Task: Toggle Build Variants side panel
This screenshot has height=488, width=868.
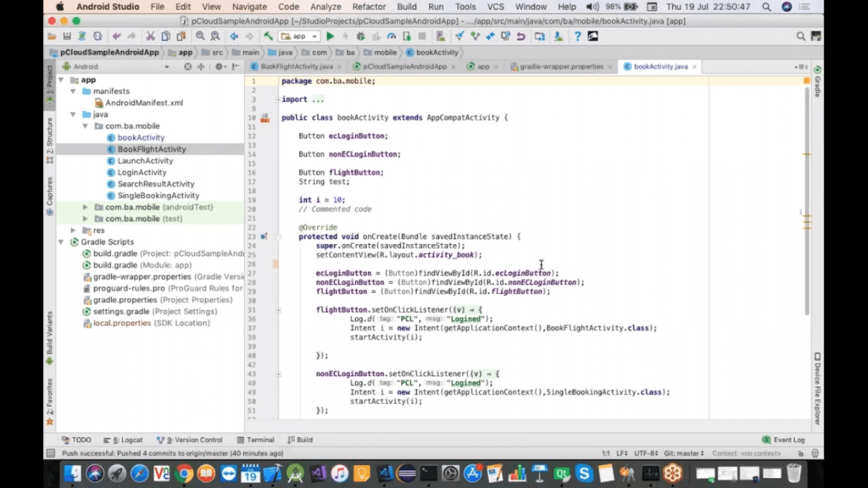Action: click(x=49, y=333)
